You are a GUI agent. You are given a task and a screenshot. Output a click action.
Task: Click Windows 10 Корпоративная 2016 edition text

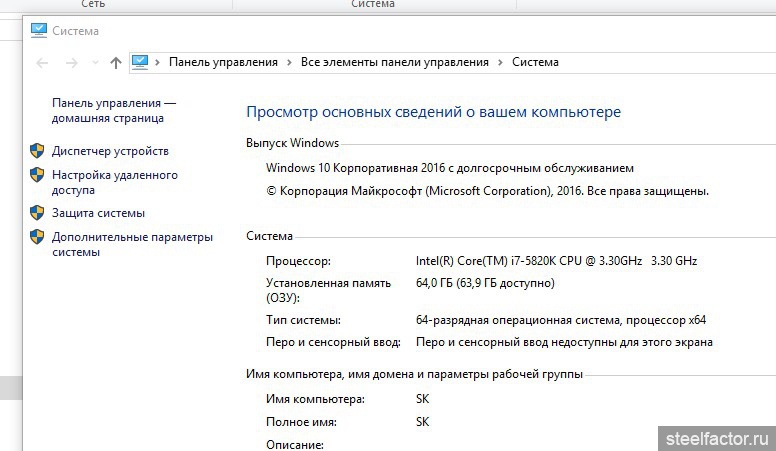(x=450, y=168)
